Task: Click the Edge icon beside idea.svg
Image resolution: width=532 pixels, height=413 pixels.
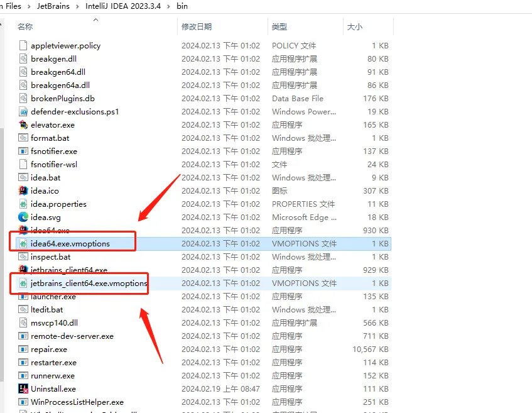Action: (x=23, y=218)
